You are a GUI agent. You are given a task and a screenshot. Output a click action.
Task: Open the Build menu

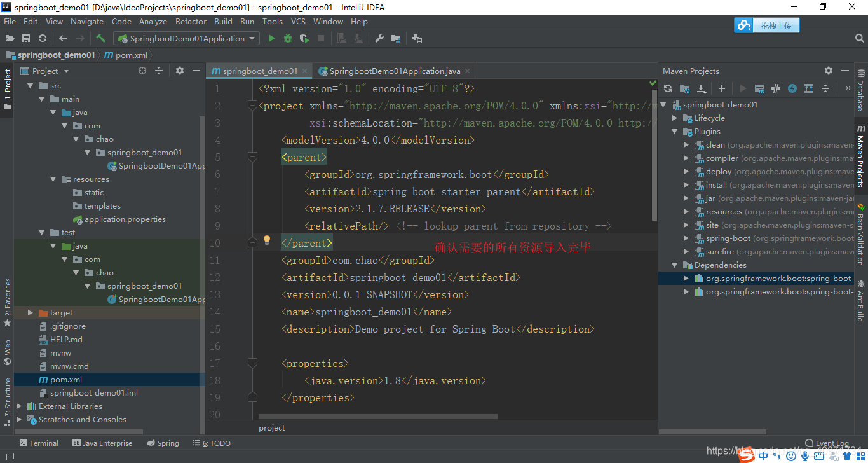pos(223,21)
